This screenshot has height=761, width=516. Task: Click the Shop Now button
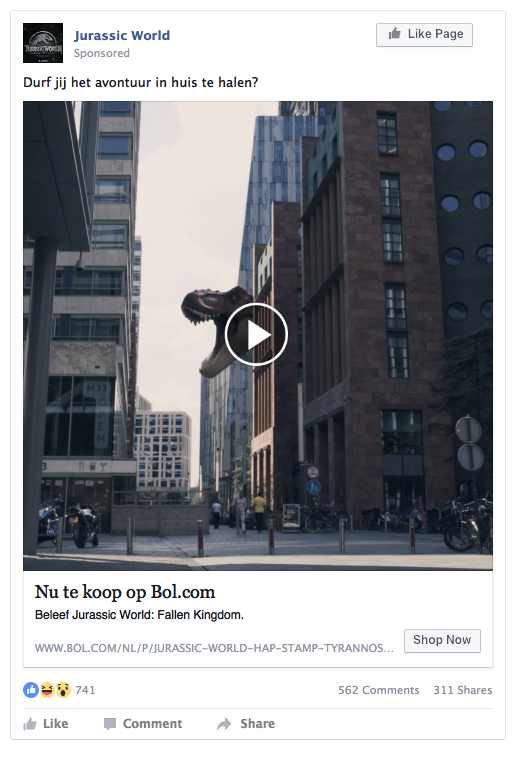[x=442, y=640]
